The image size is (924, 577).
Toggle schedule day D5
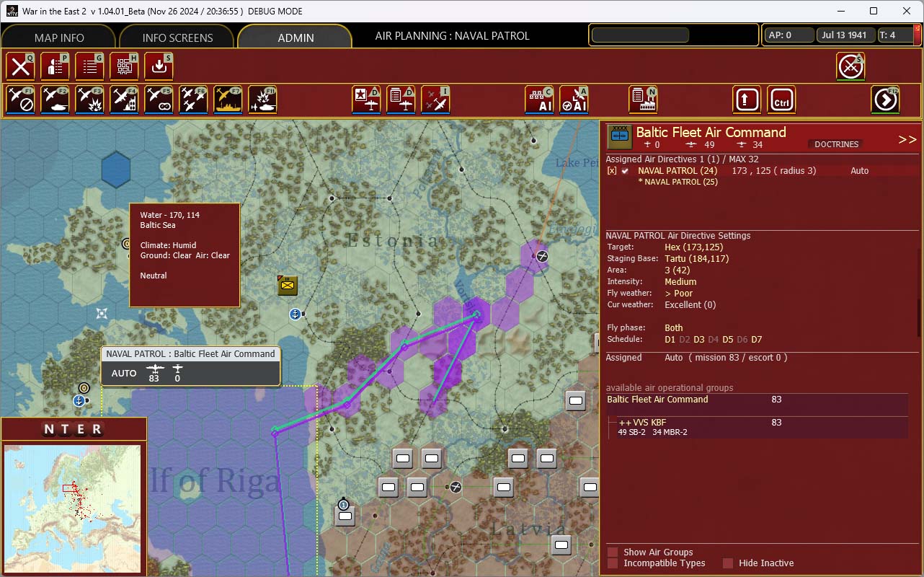[728, 340]
